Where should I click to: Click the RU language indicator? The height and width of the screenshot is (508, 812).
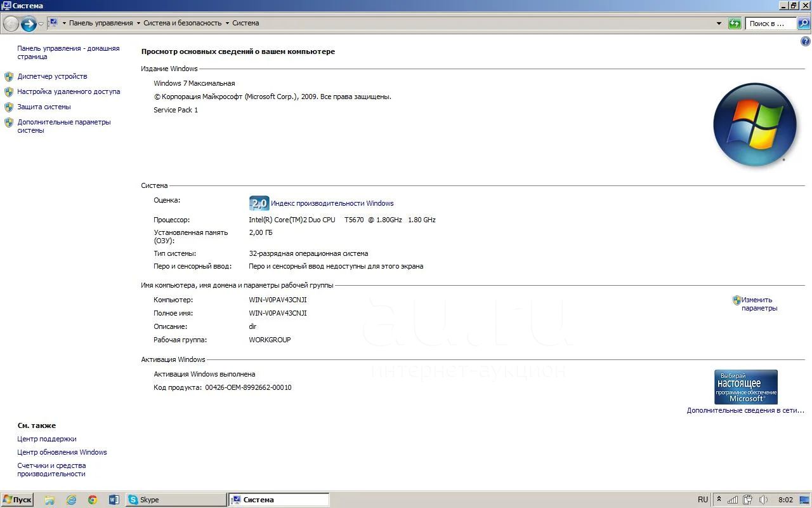pos(703,500)
